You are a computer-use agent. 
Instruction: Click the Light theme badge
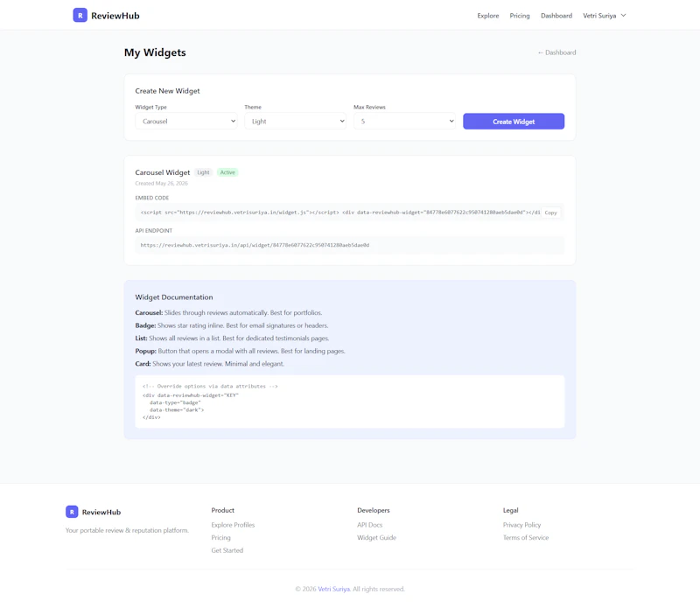pos(203,172)
